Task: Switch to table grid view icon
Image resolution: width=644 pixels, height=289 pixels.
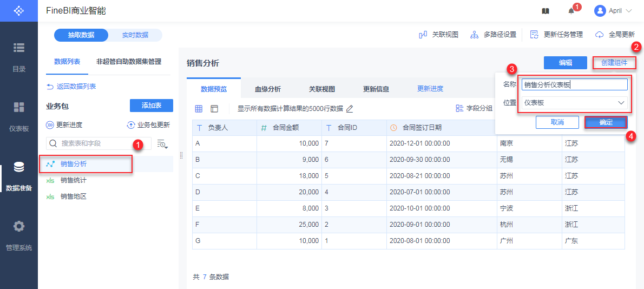Action: pos(199,108)
